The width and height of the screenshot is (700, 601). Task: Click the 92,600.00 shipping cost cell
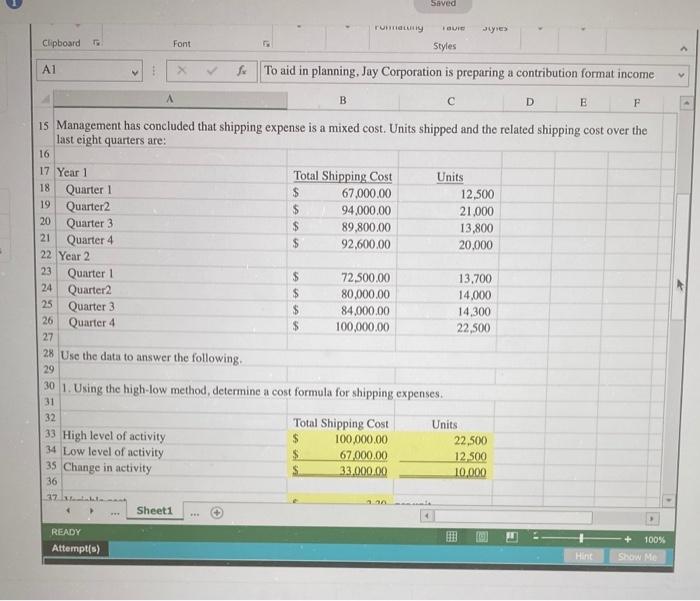click(x=342, y=244)
